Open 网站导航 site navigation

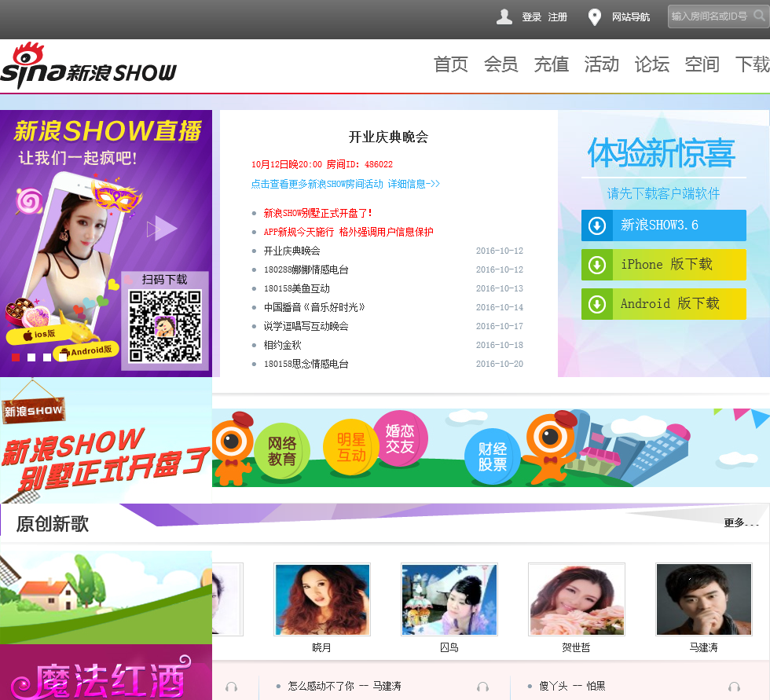tap(631, 17)
